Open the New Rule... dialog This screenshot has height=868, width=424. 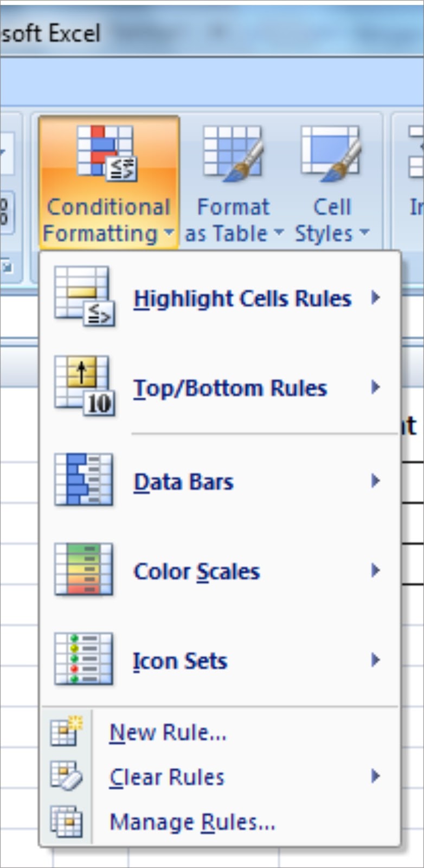point(220,732)
